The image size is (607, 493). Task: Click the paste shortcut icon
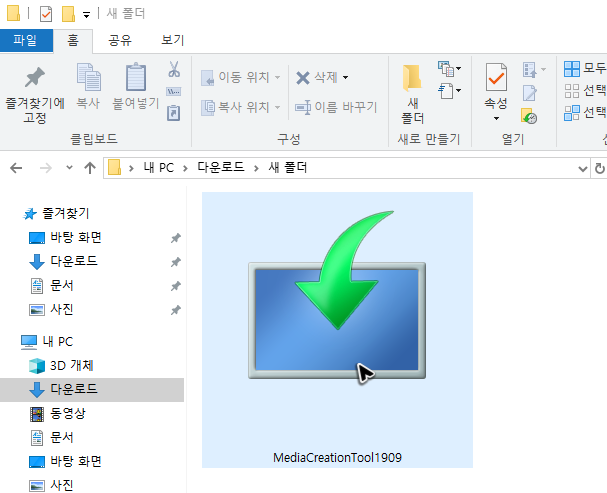click(173, 113)
